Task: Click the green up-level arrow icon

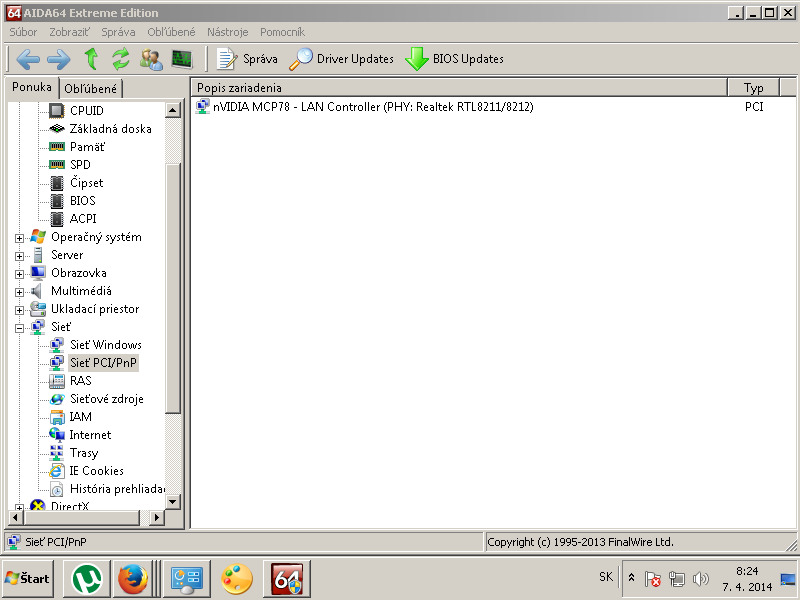Action: [91, 59]
